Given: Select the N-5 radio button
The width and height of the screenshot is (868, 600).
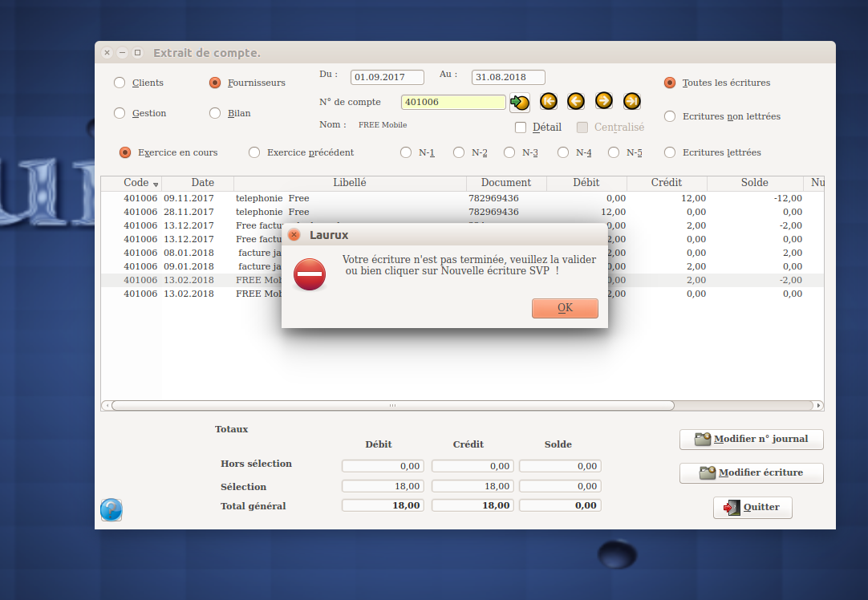Looking at the screenshot, I should pyautogui.click(x=614, y=152).
